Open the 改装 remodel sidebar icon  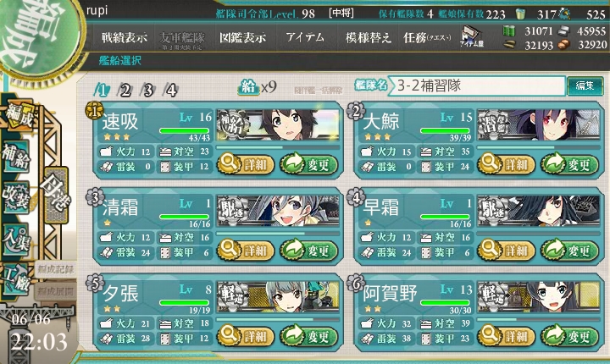coord(15,197)
